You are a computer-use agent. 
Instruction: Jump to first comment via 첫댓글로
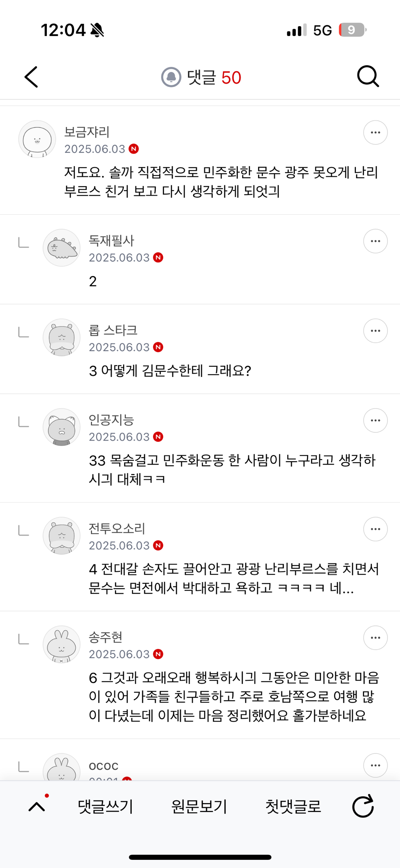[293, 806]
